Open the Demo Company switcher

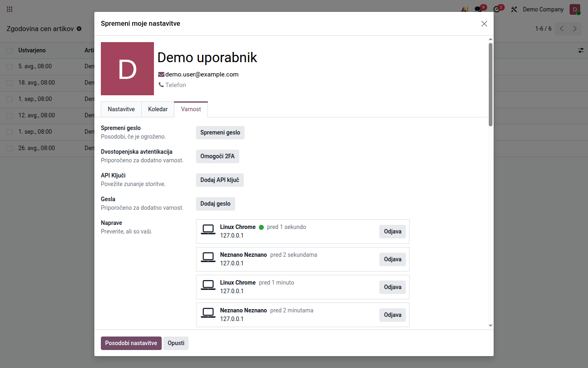[543, 9]
